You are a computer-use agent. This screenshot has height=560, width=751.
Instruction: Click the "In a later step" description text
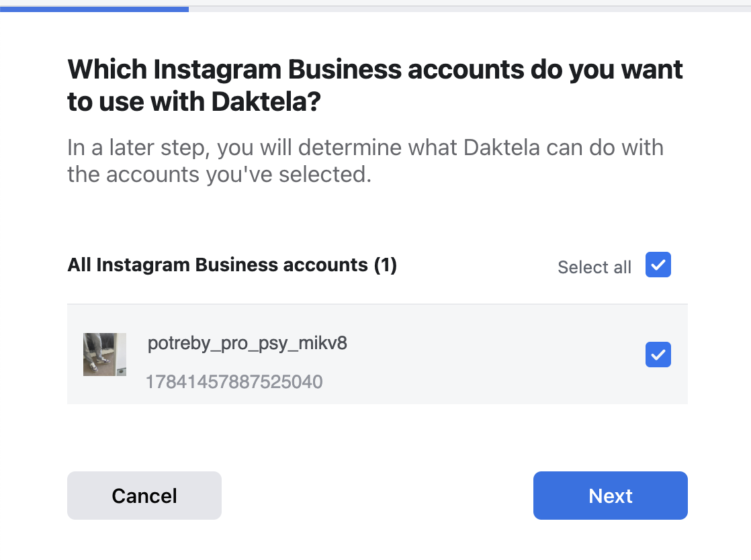(x=365, y=148)
